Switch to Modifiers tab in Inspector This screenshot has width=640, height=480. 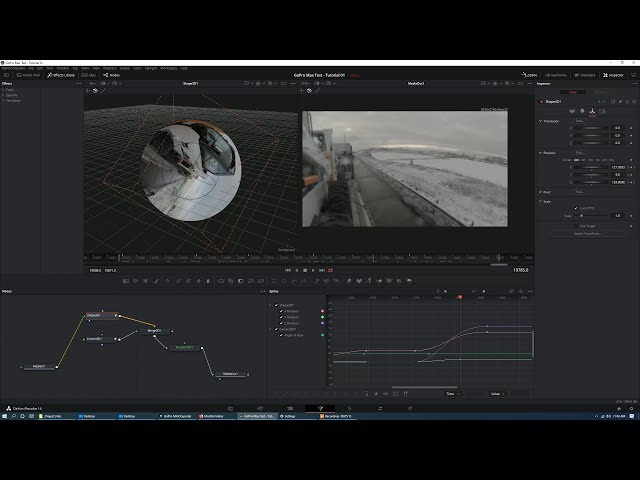600,92
